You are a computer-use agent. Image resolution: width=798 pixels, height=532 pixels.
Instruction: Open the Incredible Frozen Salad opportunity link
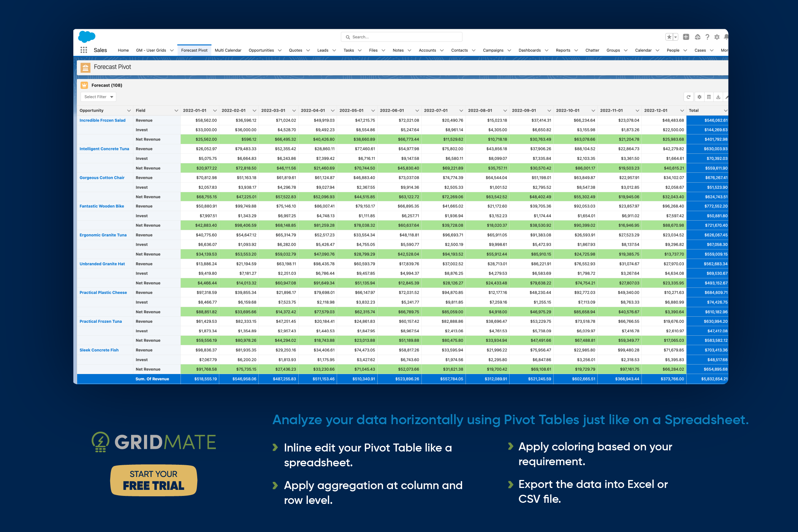[102, 120]
